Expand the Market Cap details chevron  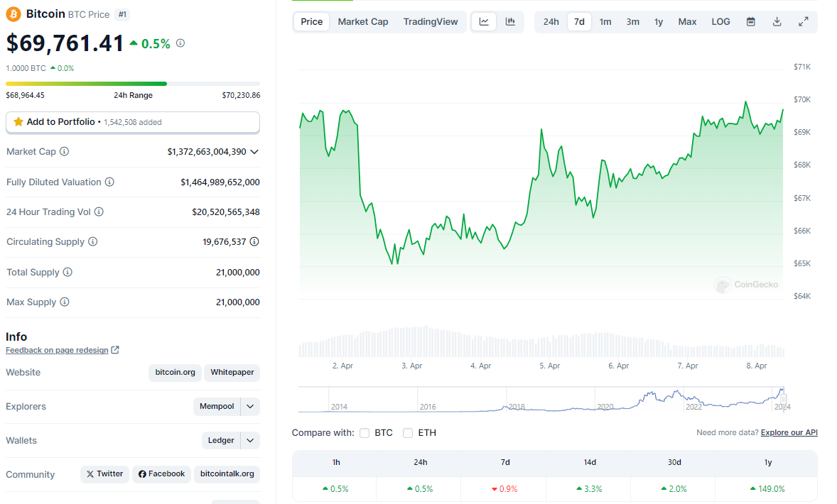[254, 152]
